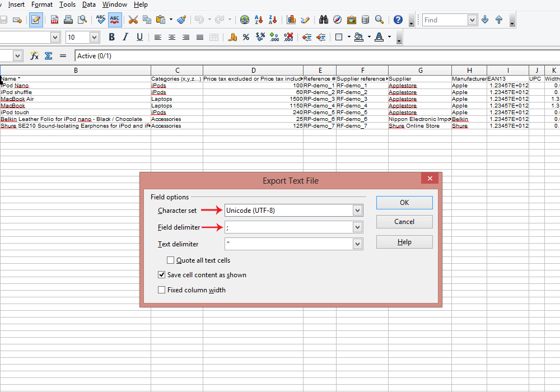Delete decimal place icon

pyautogui.click(x=288, y=37)
